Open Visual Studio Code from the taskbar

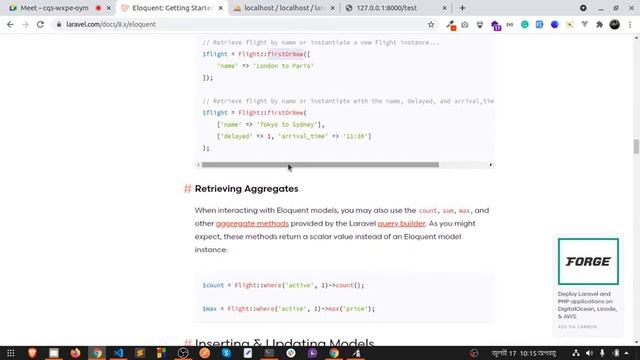pos(118,353)
